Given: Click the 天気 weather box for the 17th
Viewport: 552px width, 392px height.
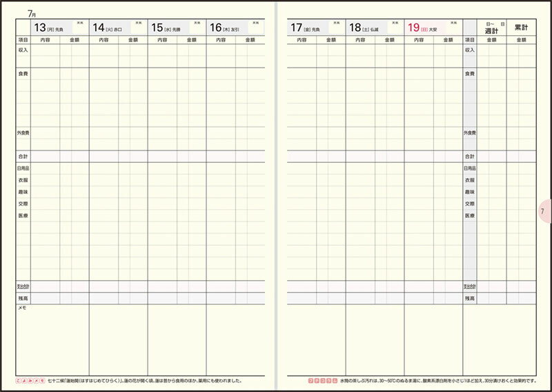Looking at the screenshot, I should (337, 27).
